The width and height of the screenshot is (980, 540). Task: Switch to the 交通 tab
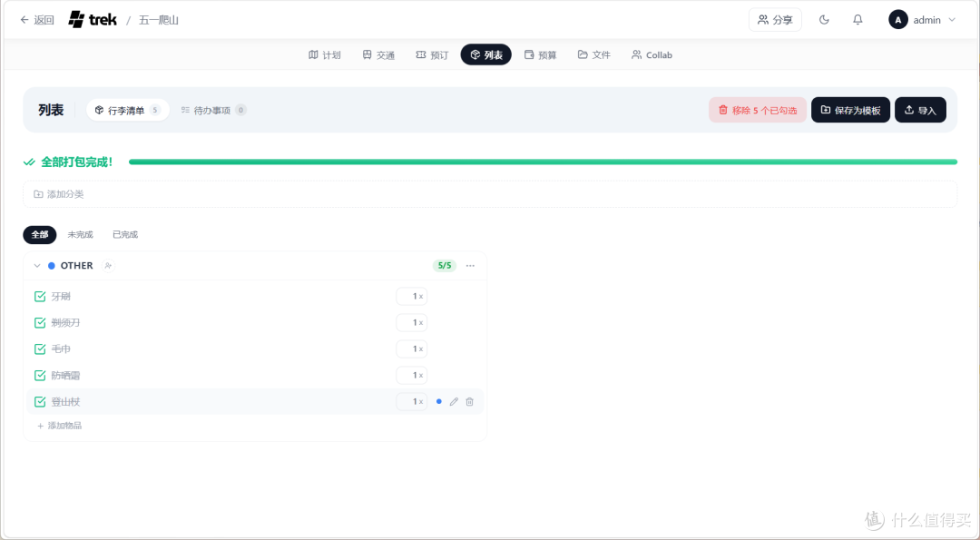pos(378,55)
